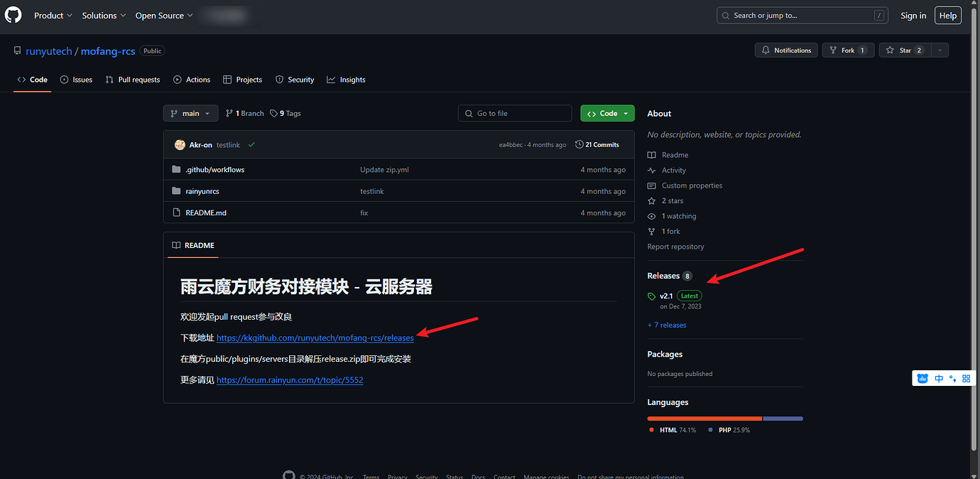Click the GitHub octocat logo top-left
The height and width of the screenshot is (479, 980).
(13, 15)
